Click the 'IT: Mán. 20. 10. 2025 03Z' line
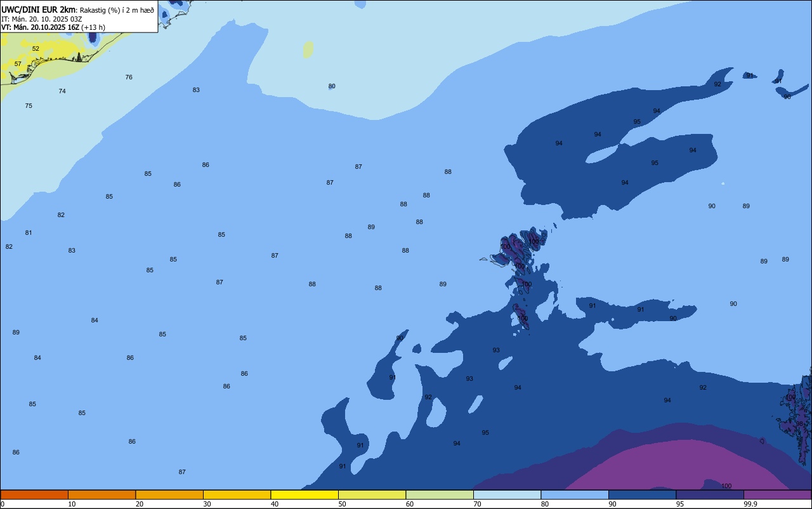 pos(41,18)
